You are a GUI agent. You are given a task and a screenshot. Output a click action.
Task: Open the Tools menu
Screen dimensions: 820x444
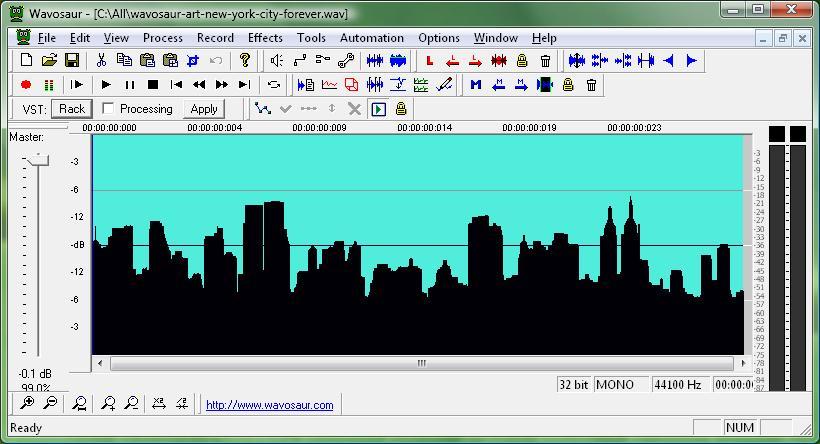(311, 38)
